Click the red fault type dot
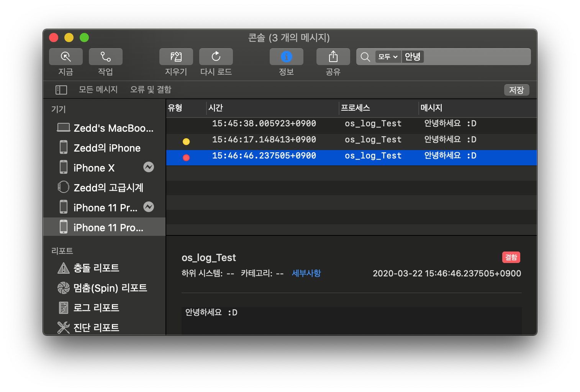 (186, 158)
